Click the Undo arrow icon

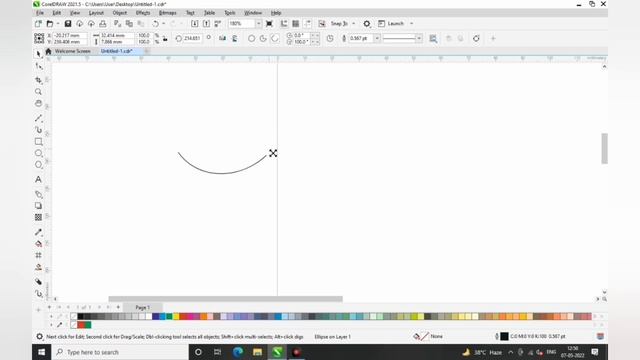pos(155,24)
